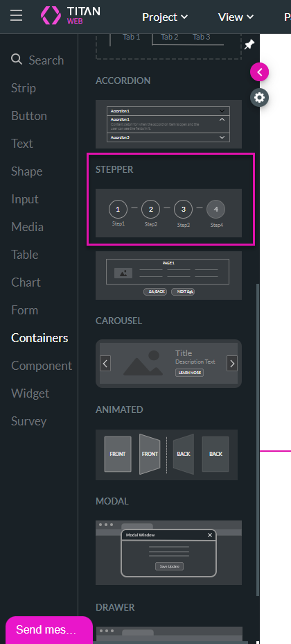Select Survey category in sidebar
The image size is (291, 644).
coord(28,421)
